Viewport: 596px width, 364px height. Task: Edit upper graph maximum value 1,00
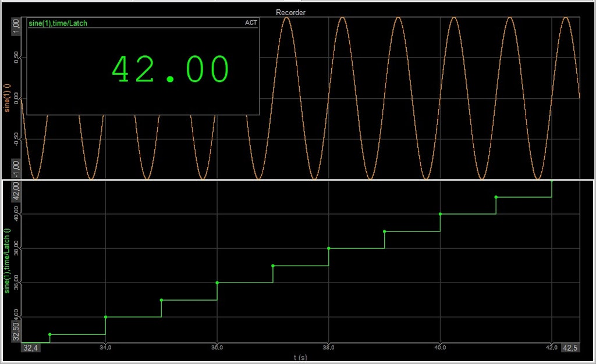16,26
